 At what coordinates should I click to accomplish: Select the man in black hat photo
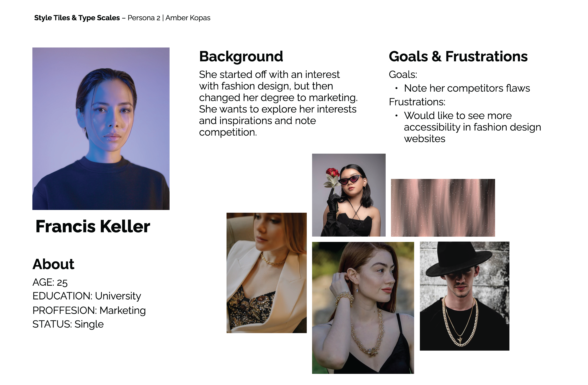pos(464,296)
